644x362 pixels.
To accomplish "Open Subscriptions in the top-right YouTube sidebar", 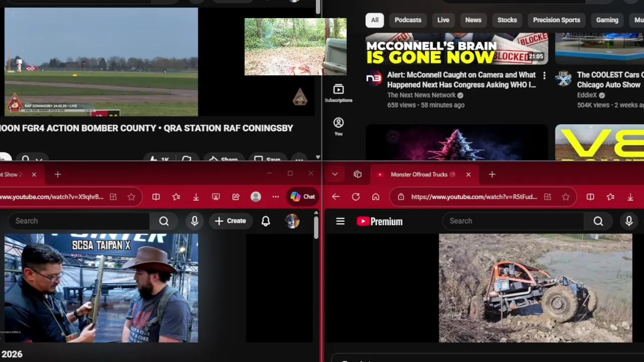I will [x=338, y=94].
